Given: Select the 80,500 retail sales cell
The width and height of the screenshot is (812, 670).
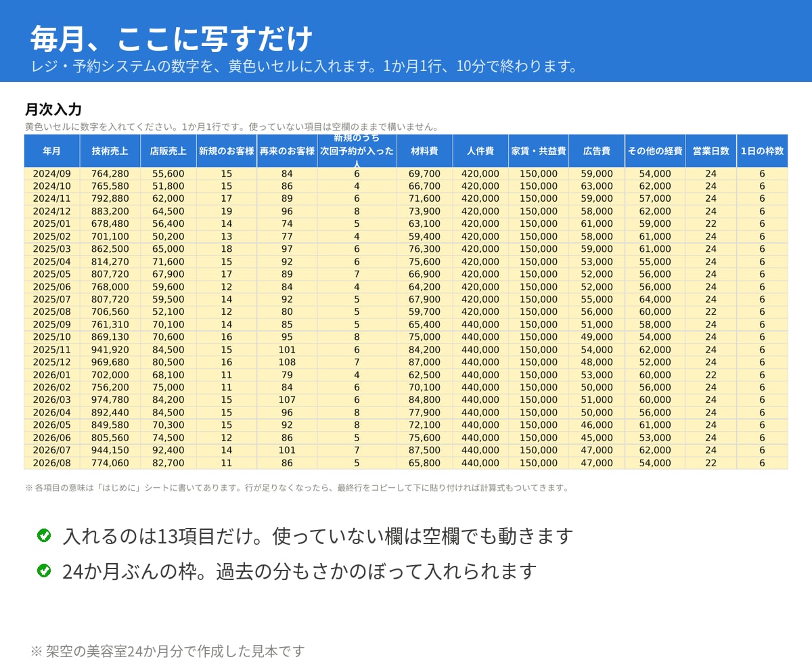Looking at the screenshot, I should 168,362.
